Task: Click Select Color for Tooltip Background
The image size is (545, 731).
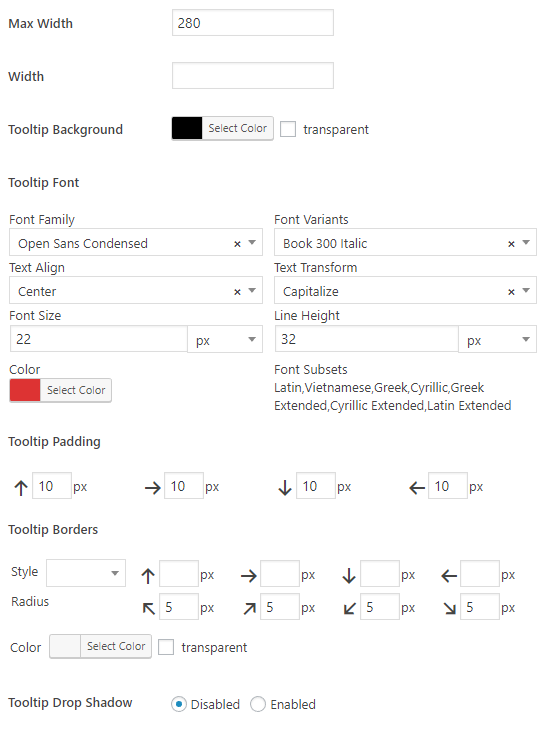Action: pyautogui.click(x=237, y=128)
